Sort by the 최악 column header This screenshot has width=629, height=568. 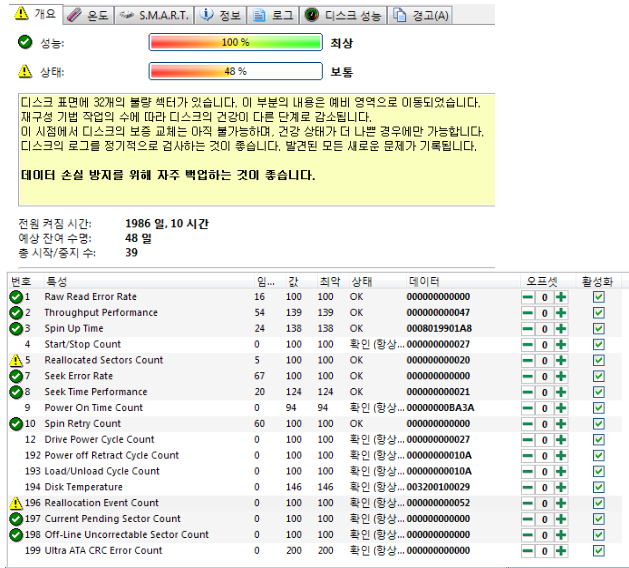coord(333,281)
